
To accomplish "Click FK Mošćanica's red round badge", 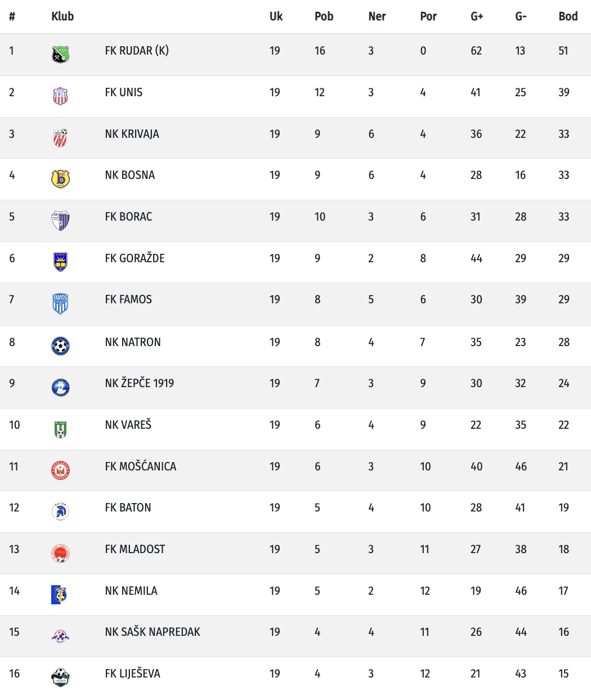I will click(x=60, y=470).
